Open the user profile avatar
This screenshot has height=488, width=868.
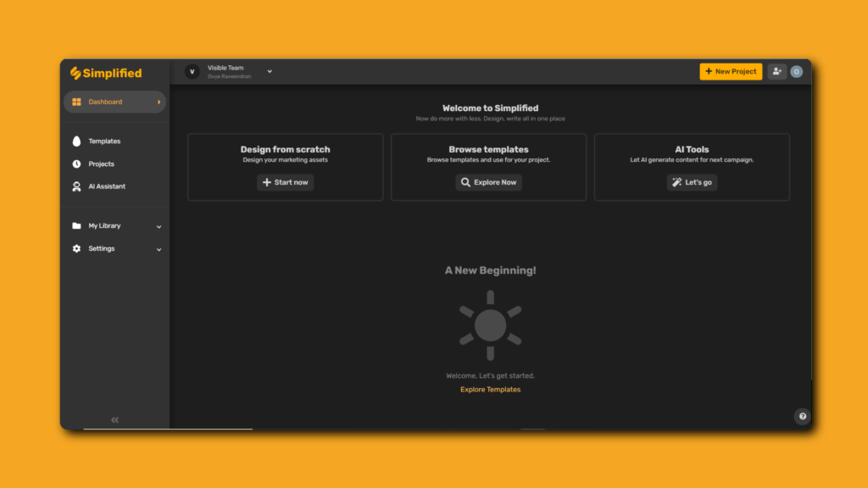tap(797, 71)
